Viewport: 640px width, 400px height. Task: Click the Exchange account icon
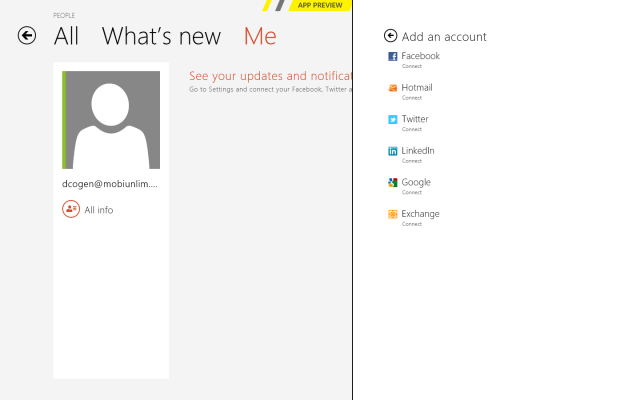[393, 214]
